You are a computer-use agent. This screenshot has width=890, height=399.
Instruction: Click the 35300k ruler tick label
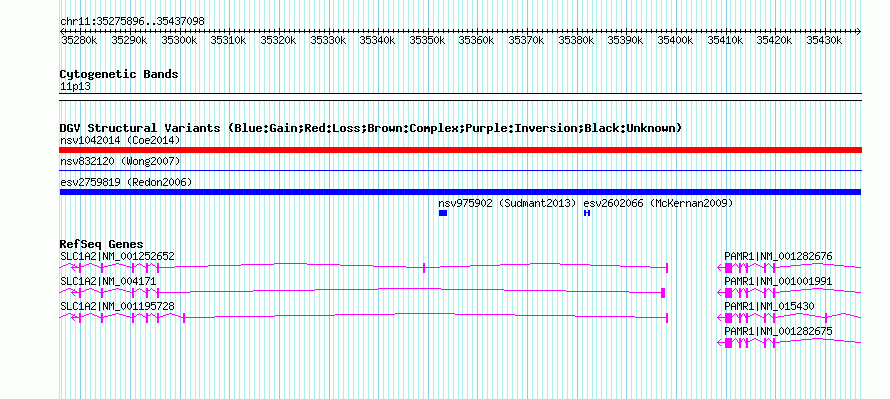[179, 40]
